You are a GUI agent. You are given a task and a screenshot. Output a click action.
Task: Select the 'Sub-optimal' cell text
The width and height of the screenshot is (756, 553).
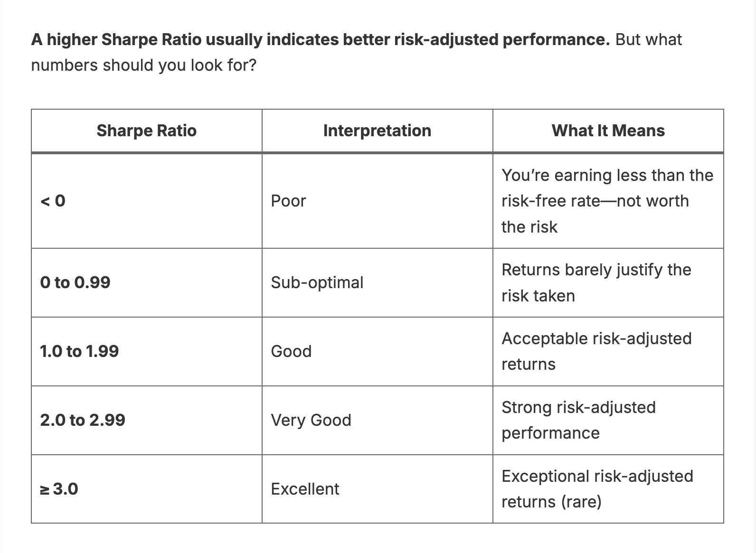click(x=317, y=282)
